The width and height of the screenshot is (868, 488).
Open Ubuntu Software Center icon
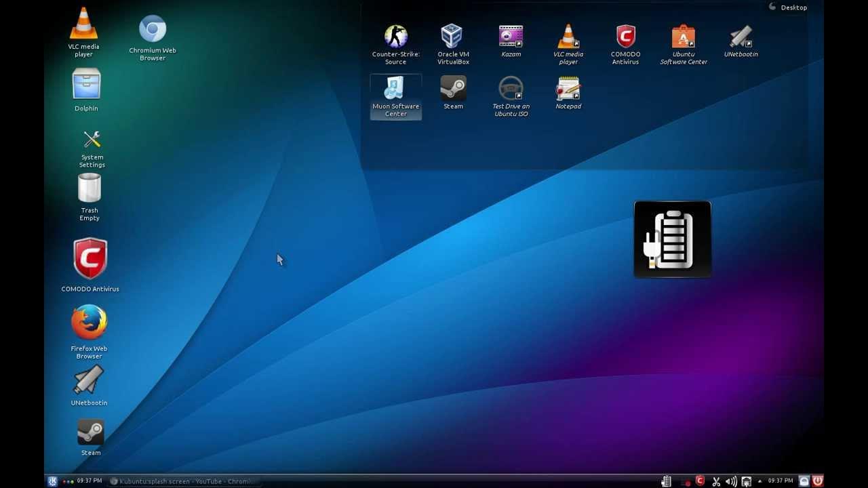pyautogui.click(x=684, y=45)
